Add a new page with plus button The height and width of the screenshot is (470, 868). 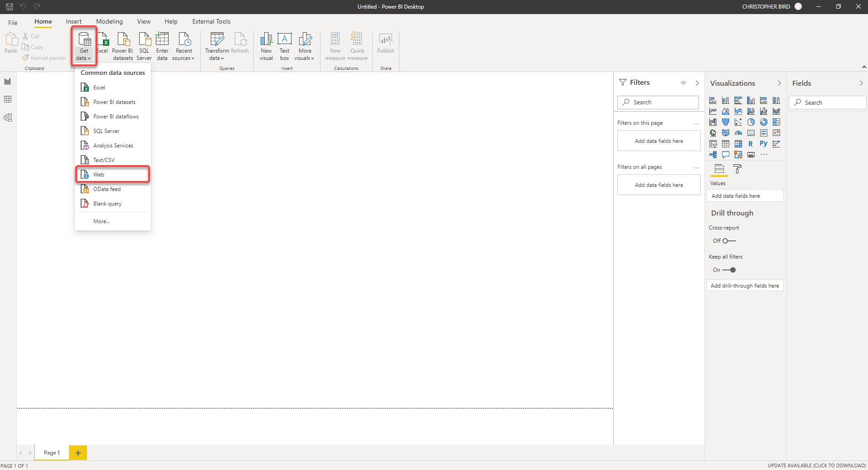(78, 453)
